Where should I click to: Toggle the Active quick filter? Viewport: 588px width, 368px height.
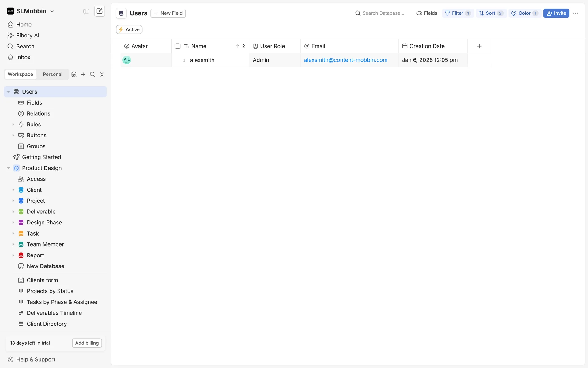[129, 29]
